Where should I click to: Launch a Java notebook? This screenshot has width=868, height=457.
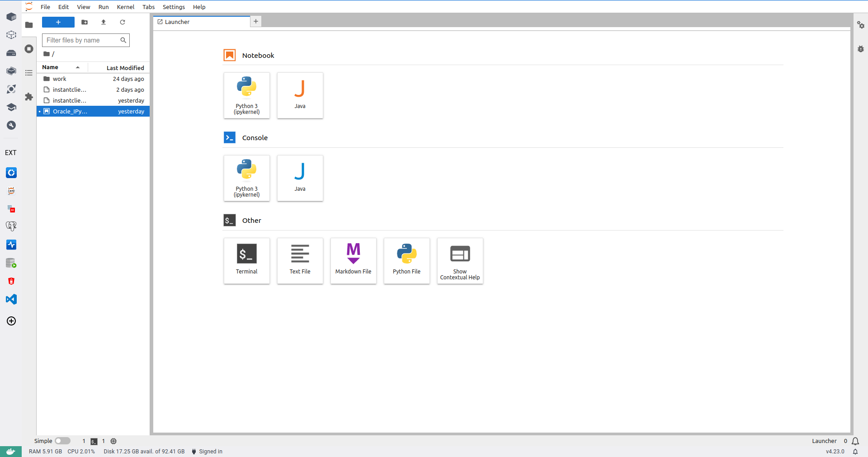click(300, 95)
